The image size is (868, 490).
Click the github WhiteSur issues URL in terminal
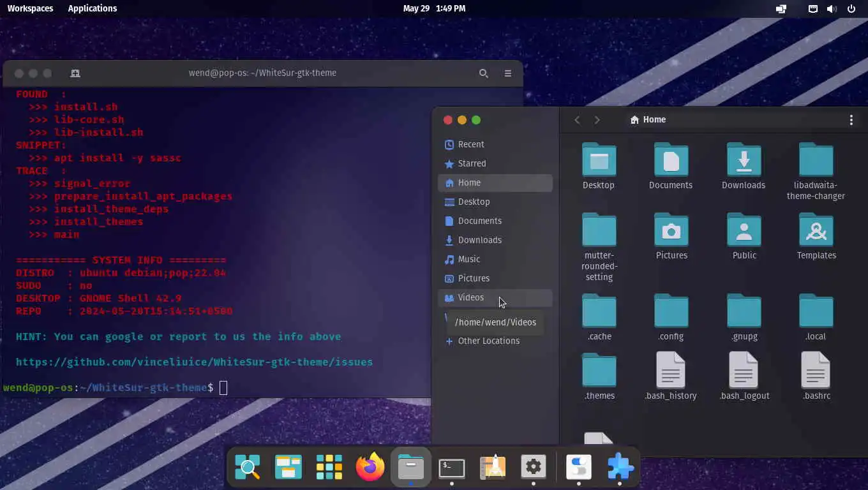point(194,362)
